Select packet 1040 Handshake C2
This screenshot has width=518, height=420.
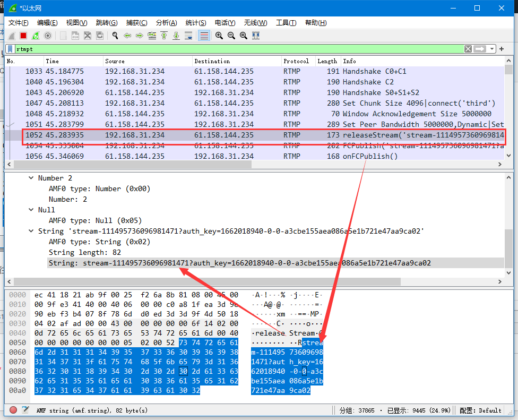click(x=255, y=82)
